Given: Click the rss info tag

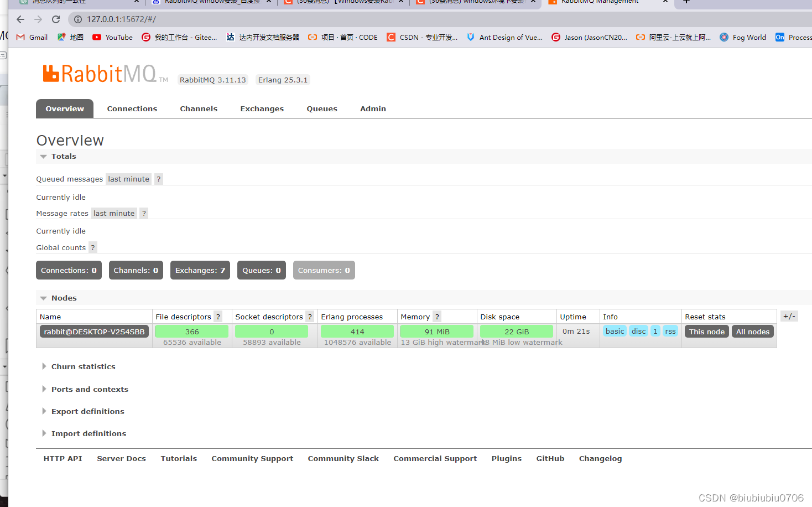Looking at the screenshot, I should 670,331.
